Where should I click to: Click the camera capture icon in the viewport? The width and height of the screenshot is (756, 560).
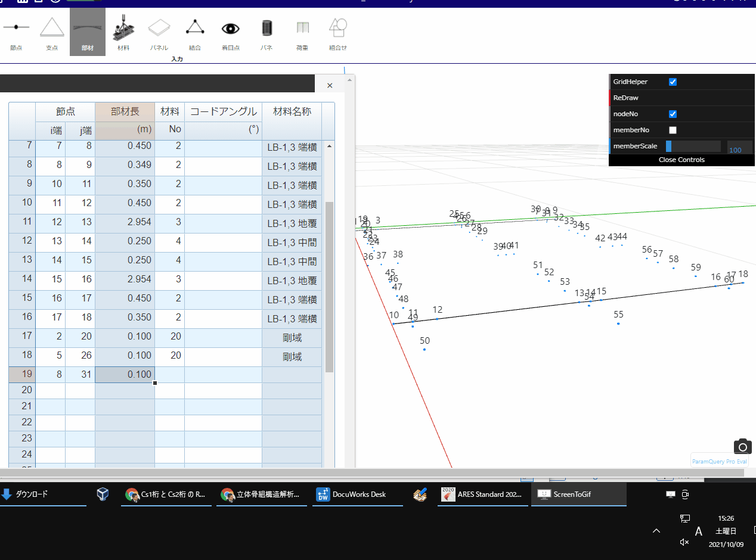[x=742, y=446]
